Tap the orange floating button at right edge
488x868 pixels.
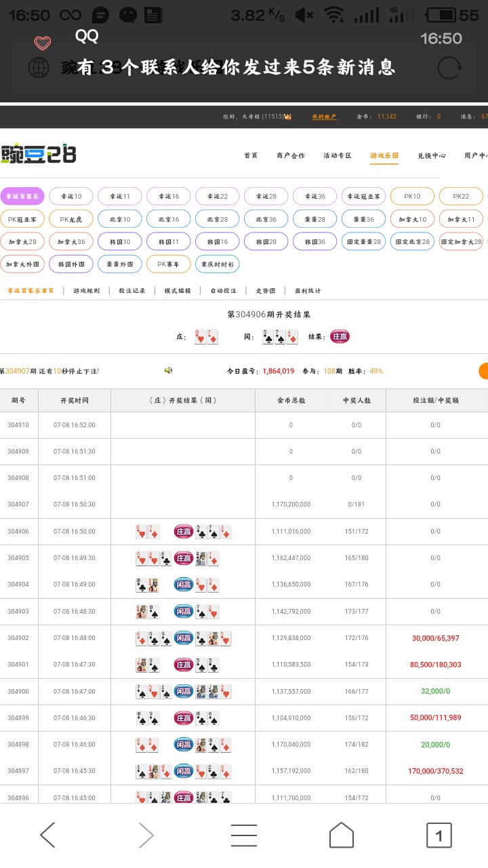483,371
